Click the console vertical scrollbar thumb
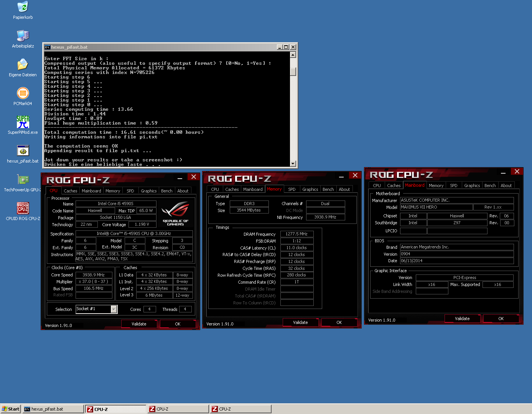The image size is (532, 414). coord(293,72)
